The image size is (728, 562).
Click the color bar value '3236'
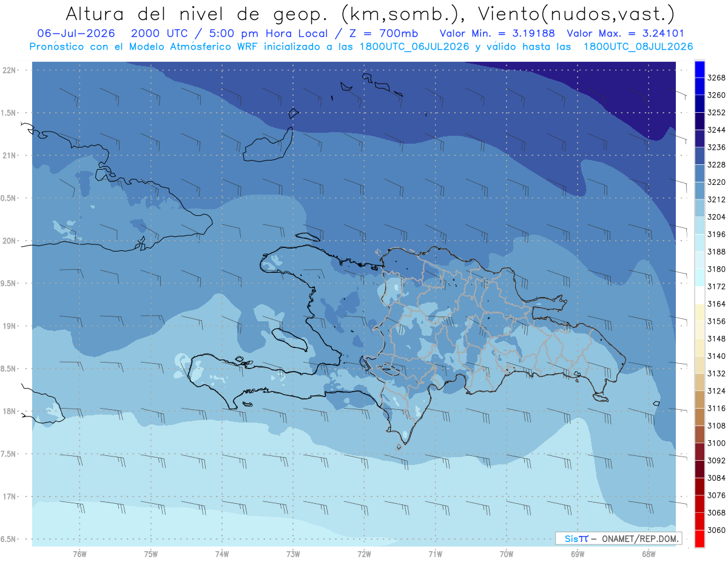click(716, 147)
